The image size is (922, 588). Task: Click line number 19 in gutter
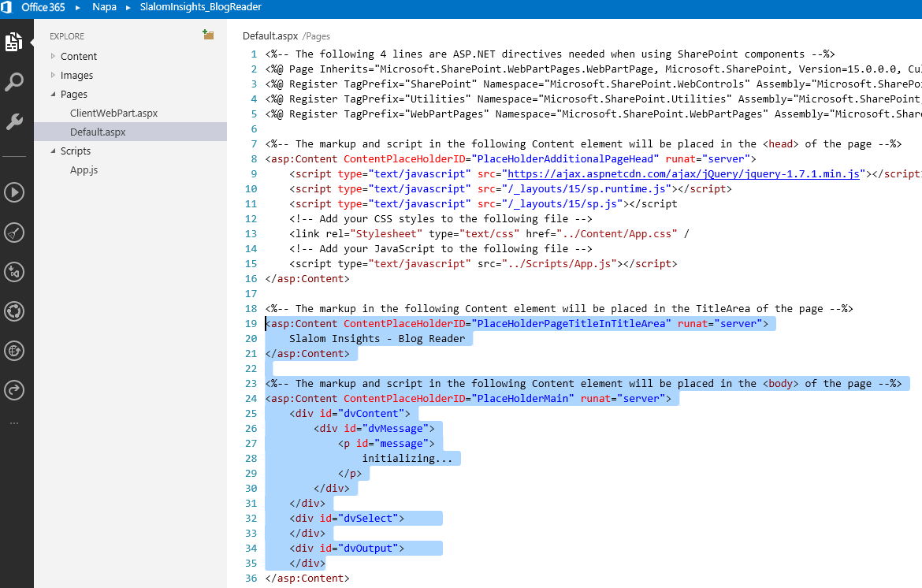(x=251, y=323)
